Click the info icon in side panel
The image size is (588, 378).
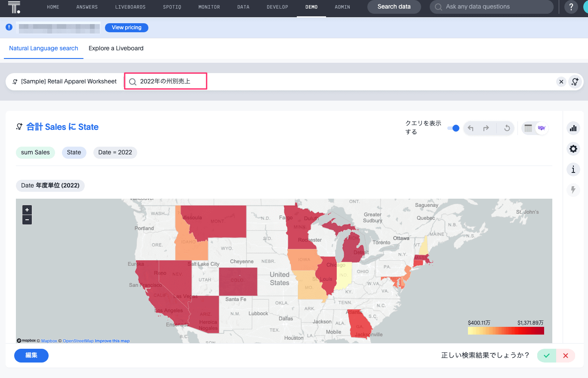click(573, 169)
